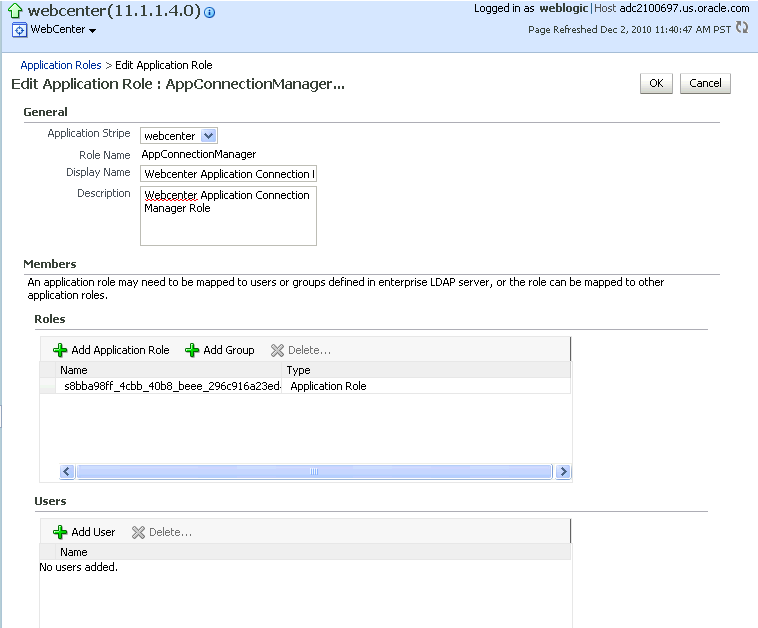The image size is (758, 628).
Task: Click right arrow of roles scrollbar
Action: point(563,471)
